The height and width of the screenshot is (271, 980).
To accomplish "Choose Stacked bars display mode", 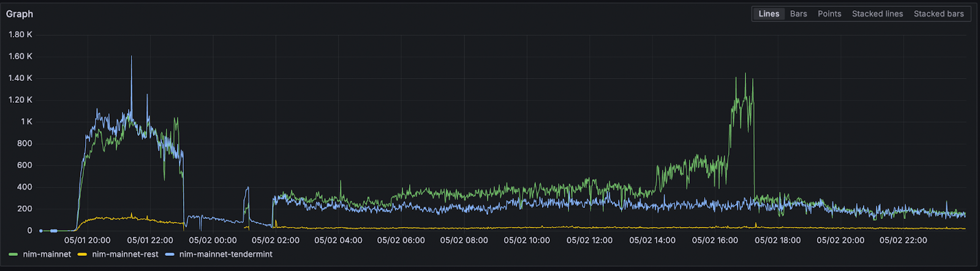I will tap(938, 13).
